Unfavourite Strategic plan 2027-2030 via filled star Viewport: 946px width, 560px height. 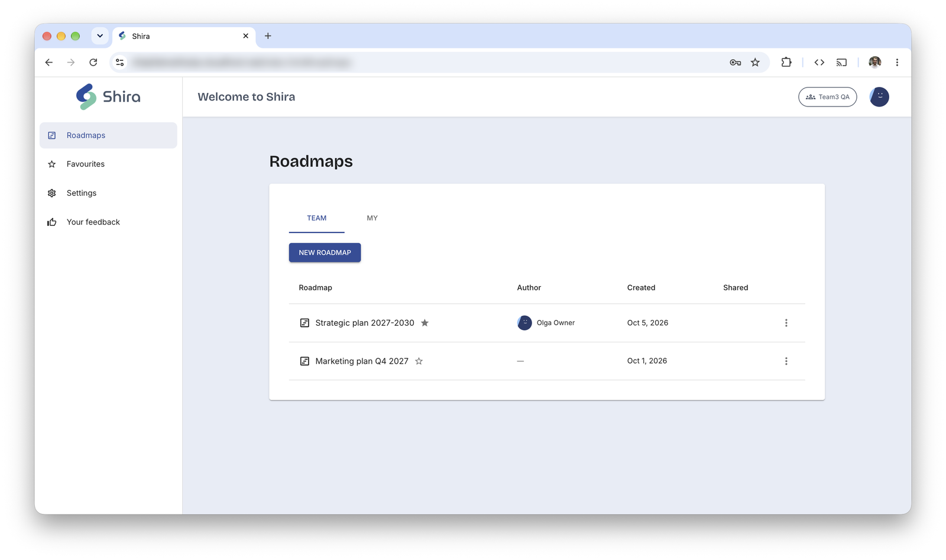click(x=425, y=323)
